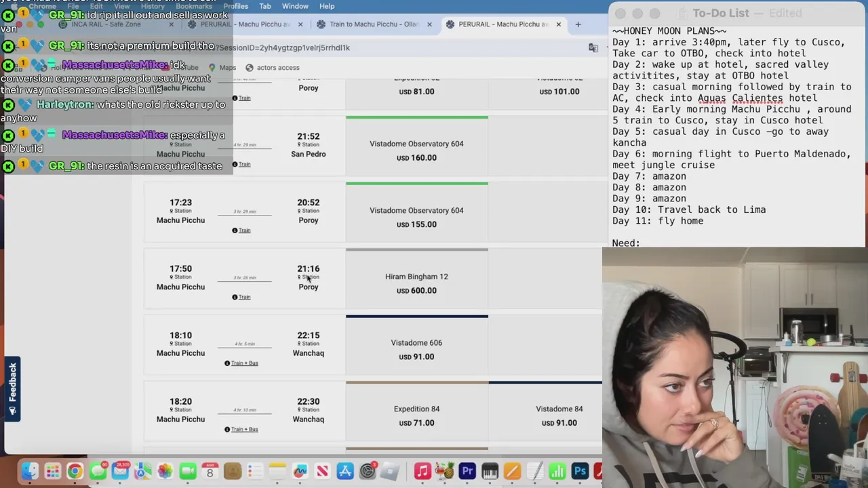Viewport: 868px width, 488px height.
Task: Click the translate page icon in address bar
Action: 593,47
